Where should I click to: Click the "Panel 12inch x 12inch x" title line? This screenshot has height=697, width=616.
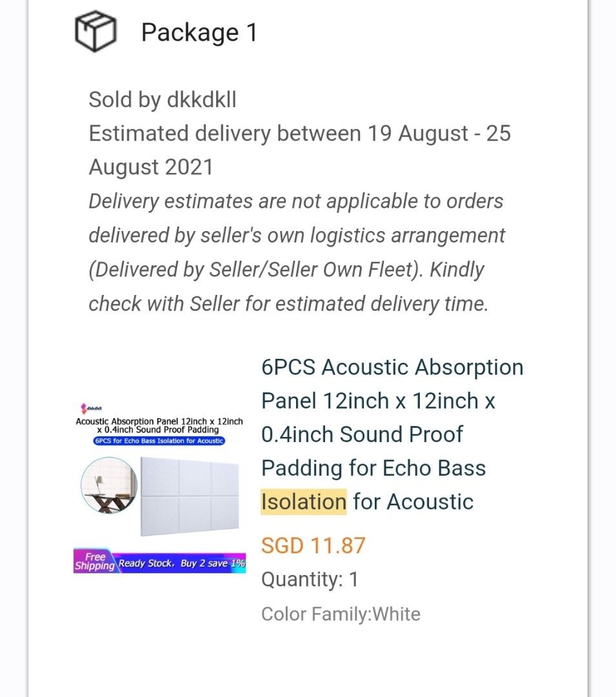[x=378, y=401]
